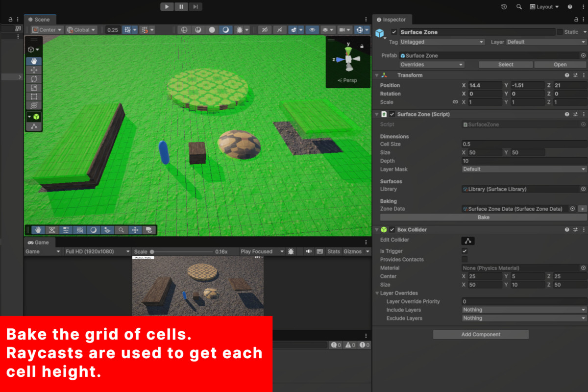Image resolution: width=588 pixels, height=392 pixels.
Task: Click the prefab Select button
Action: click(506, 65)
